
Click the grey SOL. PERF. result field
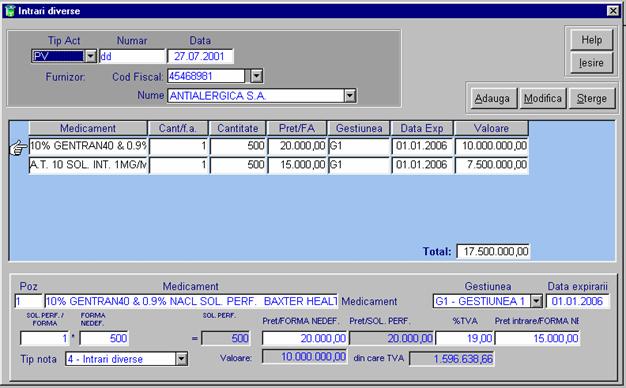[226, 338]
